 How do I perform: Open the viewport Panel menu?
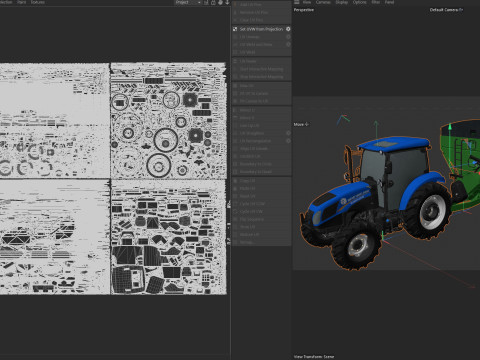(389, 2)
